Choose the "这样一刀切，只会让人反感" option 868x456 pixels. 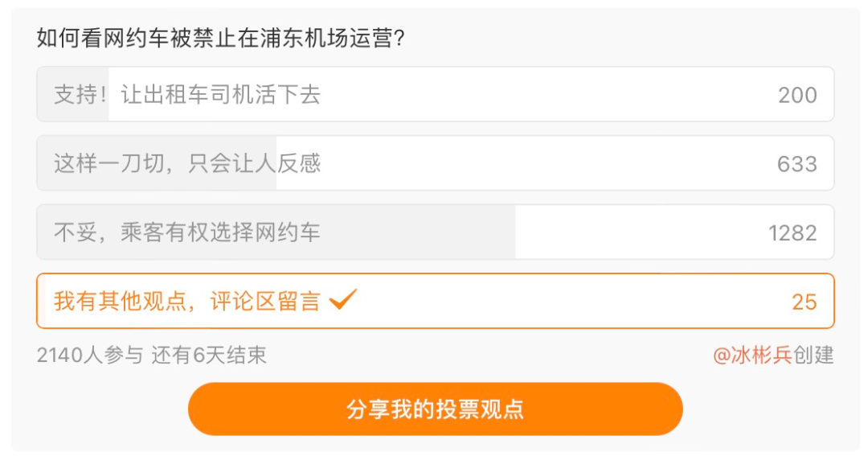click(187, 164)
